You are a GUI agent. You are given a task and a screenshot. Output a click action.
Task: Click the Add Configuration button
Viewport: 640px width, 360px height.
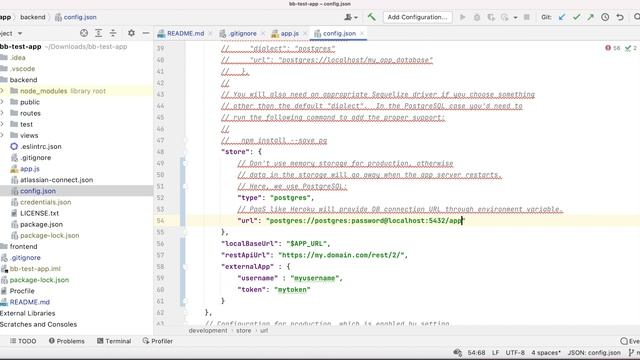click(x=417, y=17)
